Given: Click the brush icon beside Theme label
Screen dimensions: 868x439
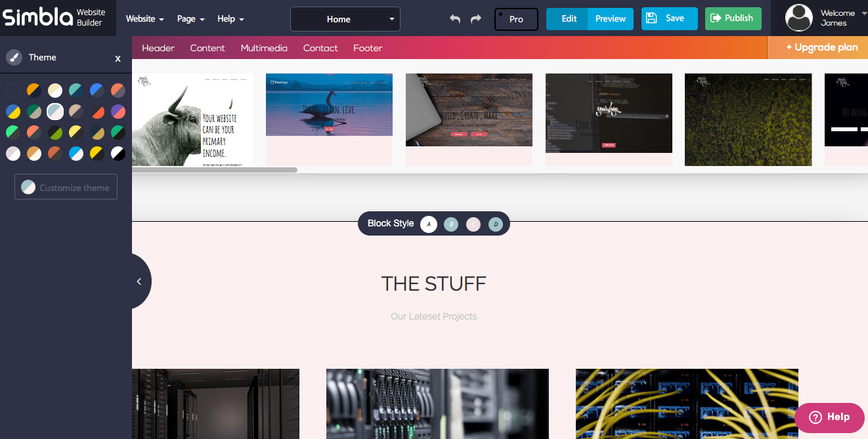Looking at the screenshot, I should [x=14, y=58].
